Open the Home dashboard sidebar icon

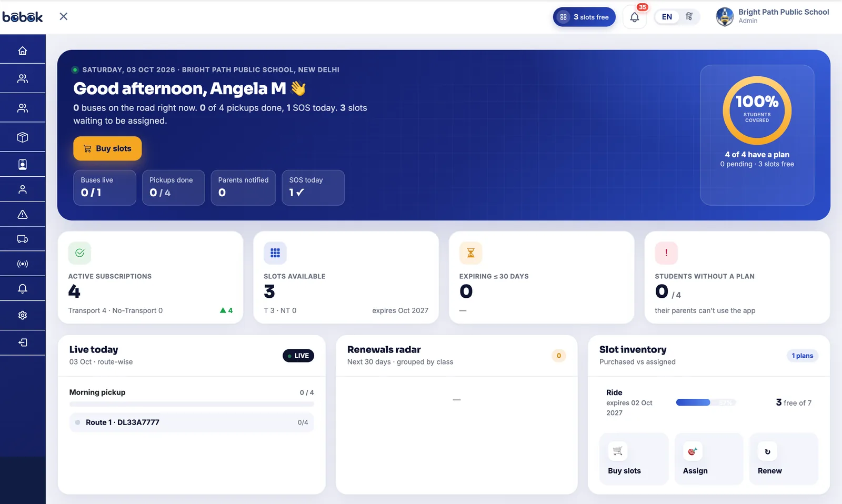23,51
